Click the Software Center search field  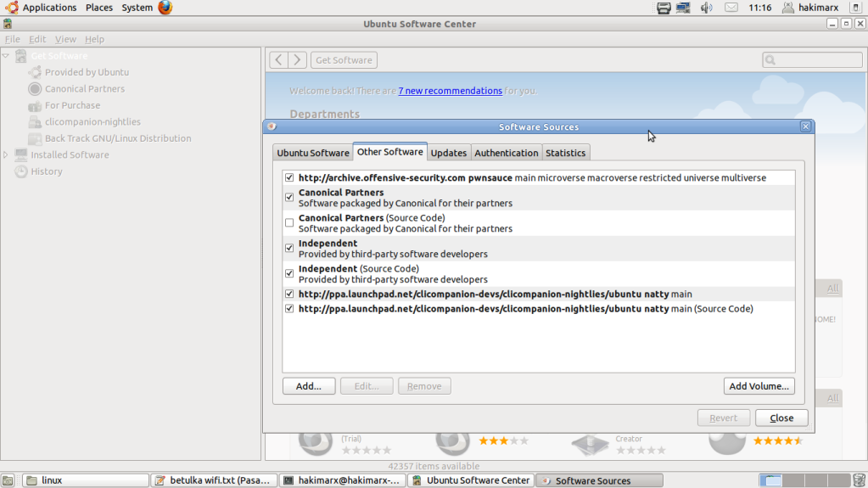click(x=812, y=59)
